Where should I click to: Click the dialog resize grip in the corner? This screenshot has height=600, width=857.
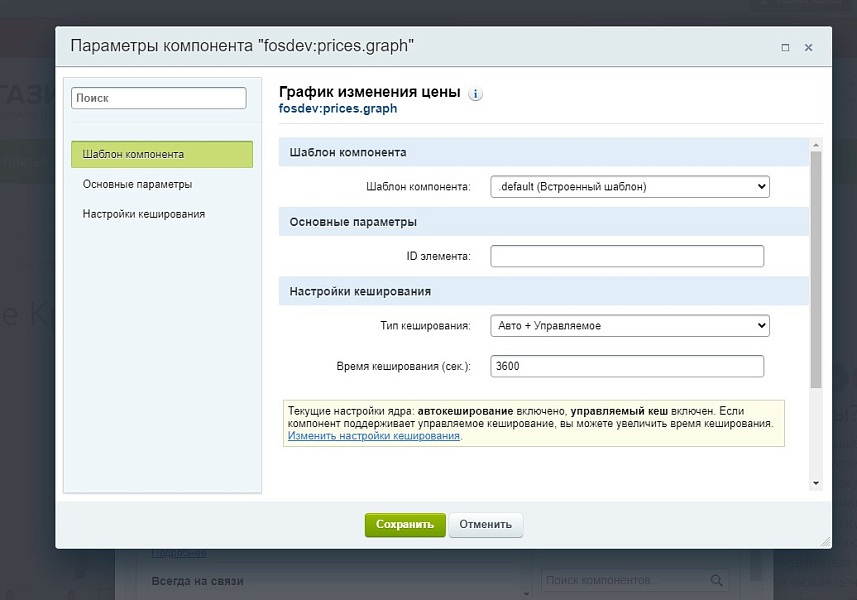point(825,541)
